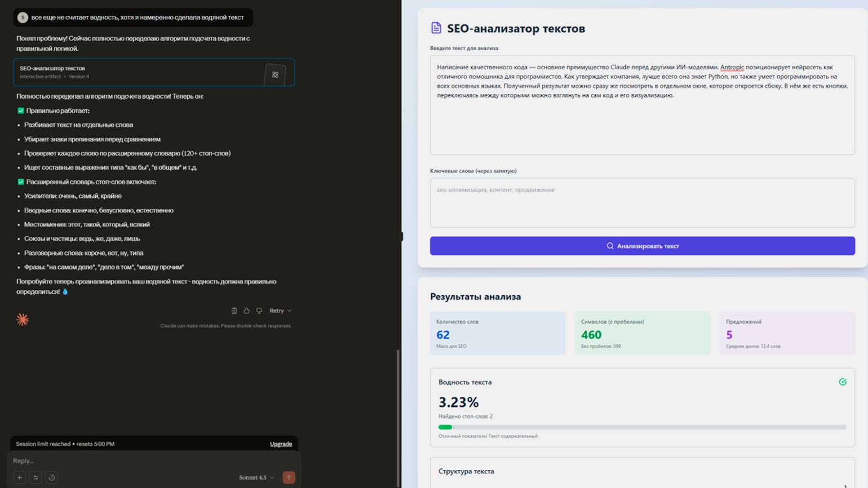Copy the response with the clipboard icon

[234, 310]
